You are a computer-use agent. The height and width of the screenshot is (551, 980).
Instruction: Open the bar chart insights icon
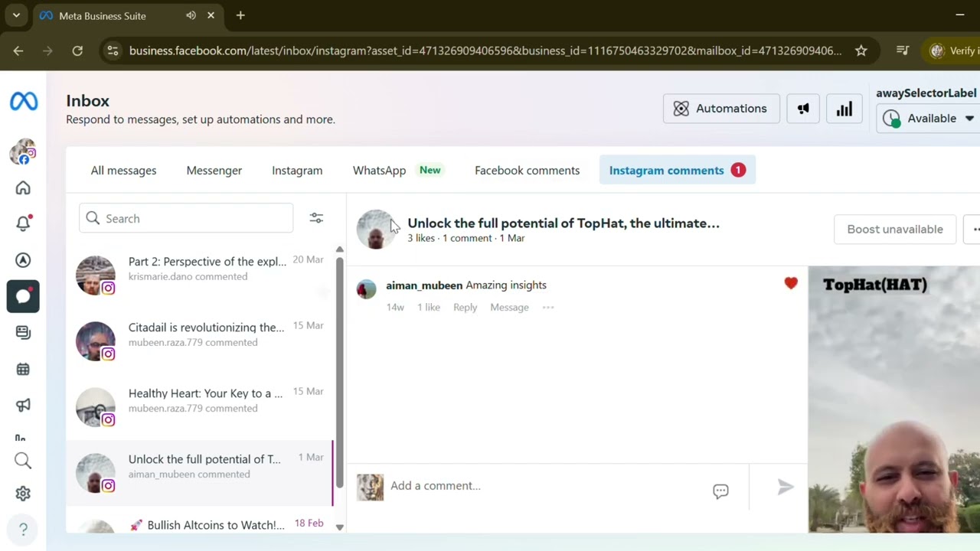click(x=844, y=109)
